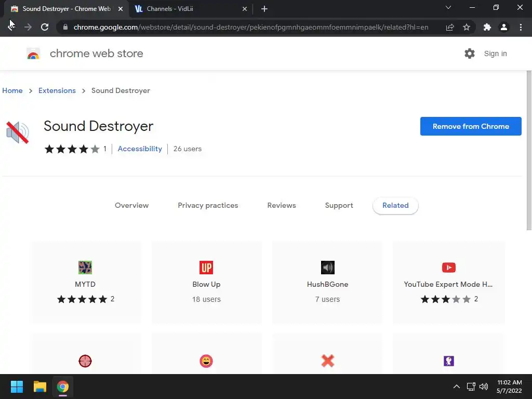Select the Sound Destroyer browser tab
Image resolution: width=532 pixels, height=399 pixels.
pyautogui.click(x=66, y=9)
